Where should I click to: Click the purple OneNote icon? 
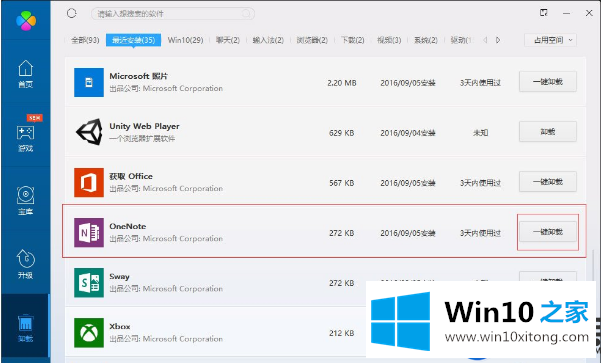[89, 232]
